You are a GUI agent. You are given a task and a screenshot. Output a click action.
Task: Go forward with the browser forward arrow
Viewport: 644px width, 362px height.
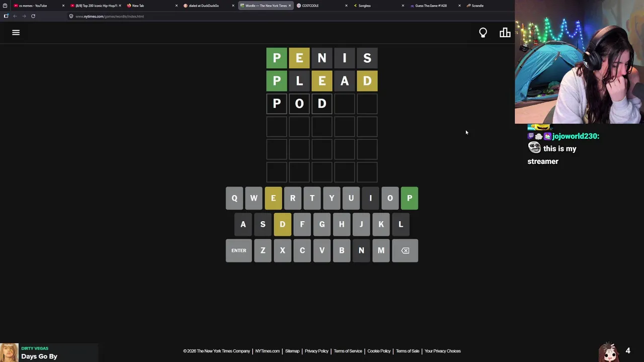coord(24,16)
